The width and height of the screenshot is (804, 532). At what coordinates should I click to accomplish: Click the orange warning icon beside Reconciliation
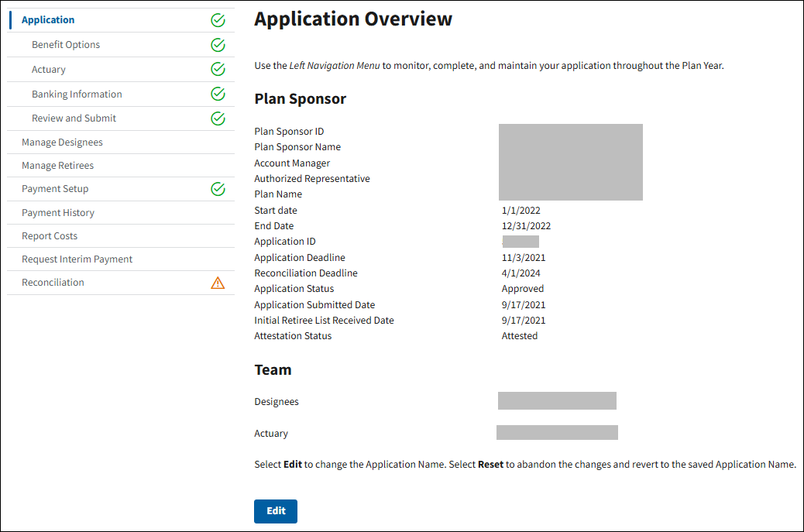tap(218, 283)
